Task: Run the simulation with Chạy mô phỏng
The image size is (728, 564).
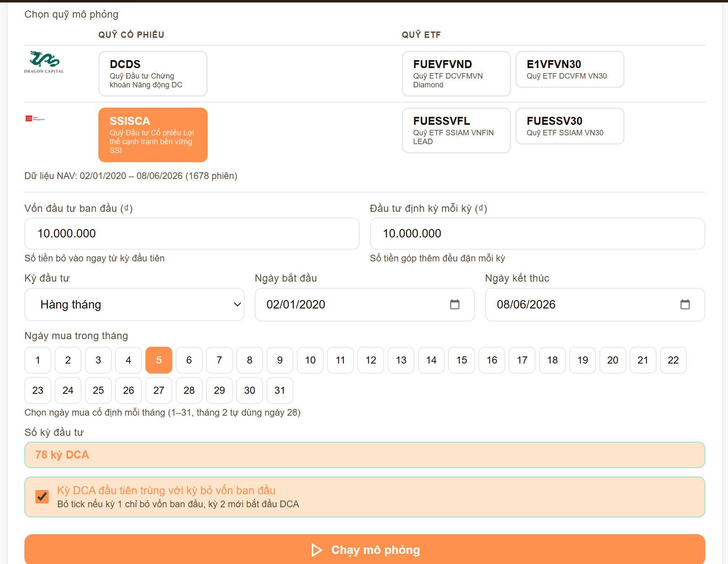Action: pos(365,550)
